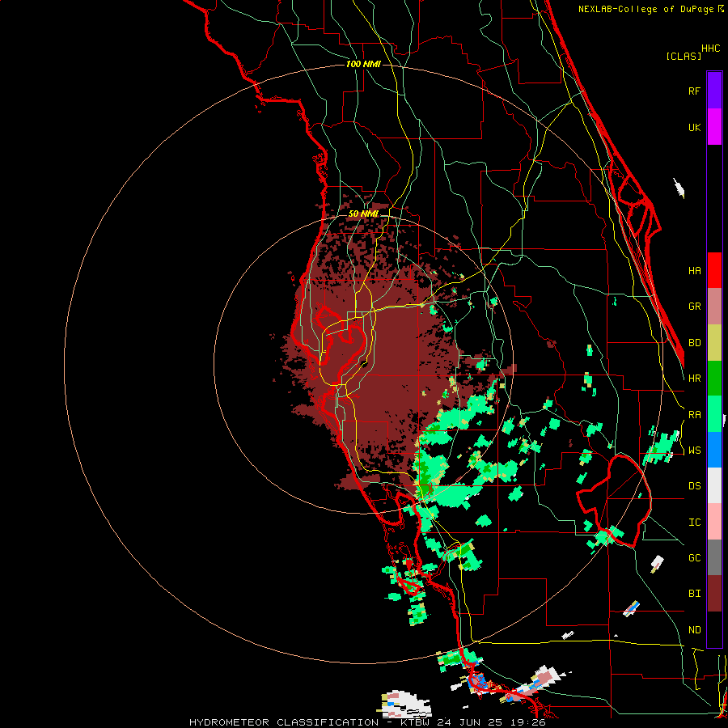The image size is (728, 728).
Task: Click the 'GR' legend label
Action: pyautogui.click(x=694, y=307)
